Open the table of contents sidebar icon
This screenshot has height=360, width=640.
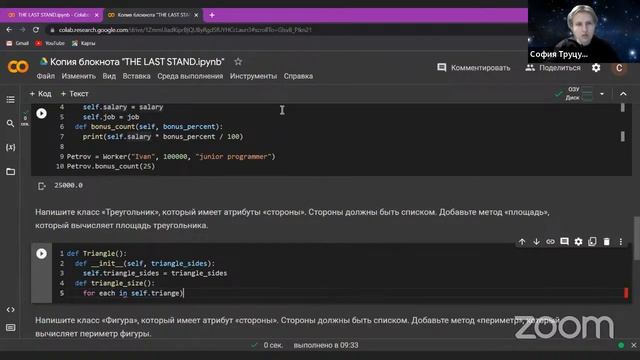pos(11,100)
